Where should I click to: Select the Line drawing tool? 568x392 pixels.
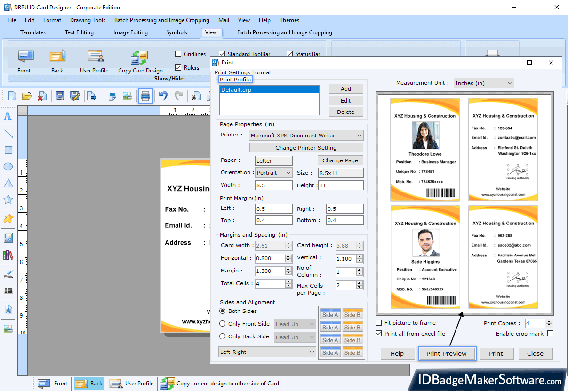click(x=8, y=133)
